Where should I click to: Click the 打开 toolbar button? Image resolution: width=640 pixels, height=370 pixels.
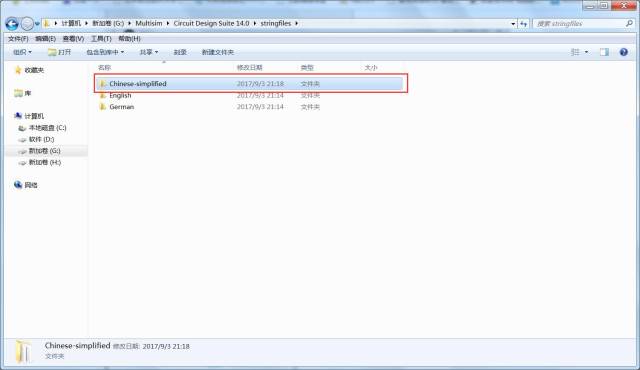(60, 52)
